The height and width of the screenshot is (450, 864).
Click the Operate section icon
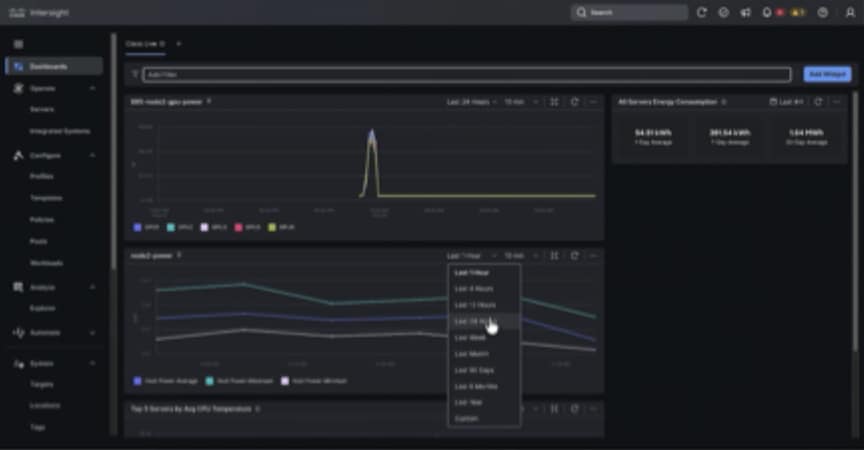(x=18, y=88)
